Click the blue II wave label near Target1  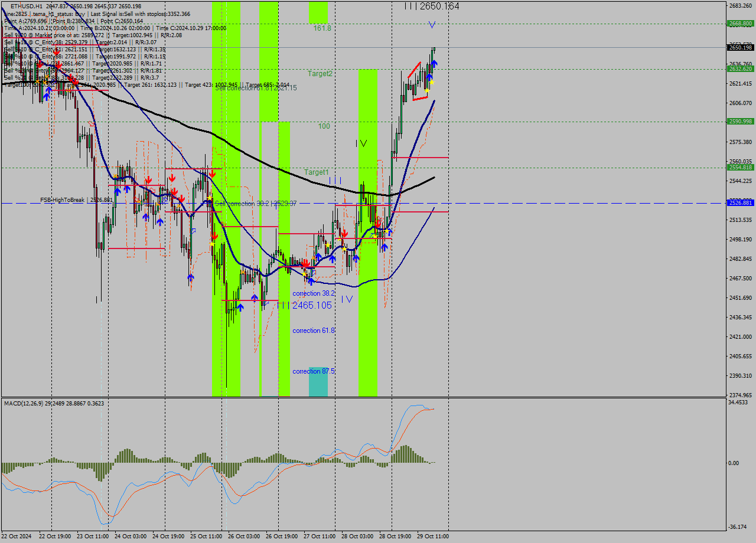(335, 180)
